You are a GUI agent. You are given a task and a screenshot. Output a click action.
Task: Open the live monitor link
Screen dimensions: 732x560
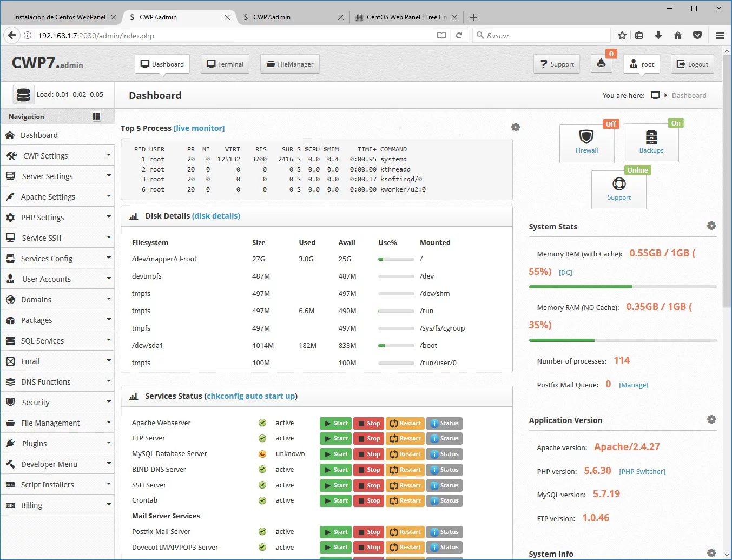199,128
